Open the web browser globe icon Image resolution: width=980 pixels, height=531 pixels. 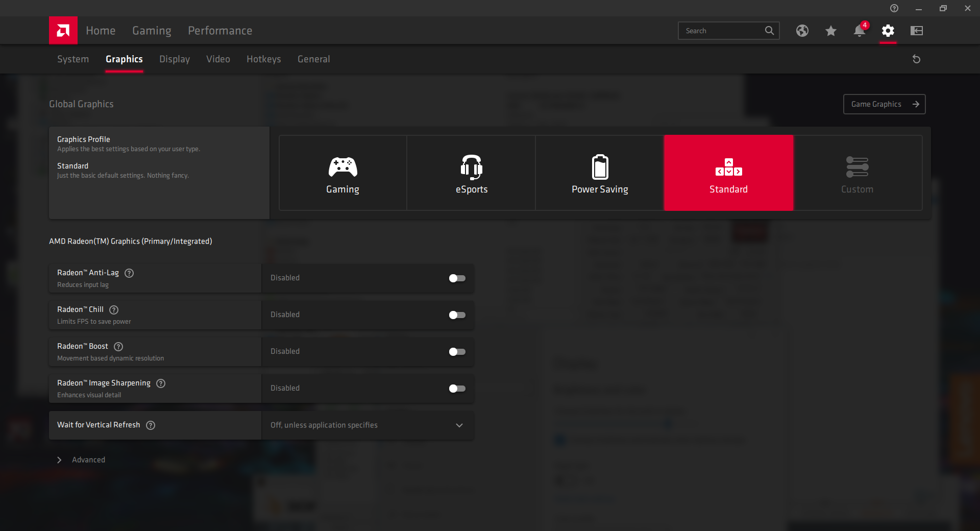click(x=802, y=31)
